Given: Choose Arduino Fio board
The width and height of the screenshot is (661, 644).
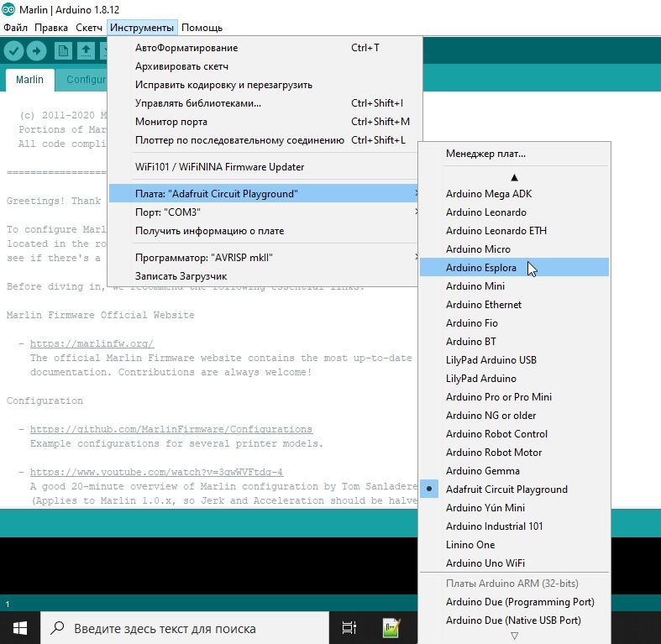Looking at the screenshot, I should [x=514, y=323].
